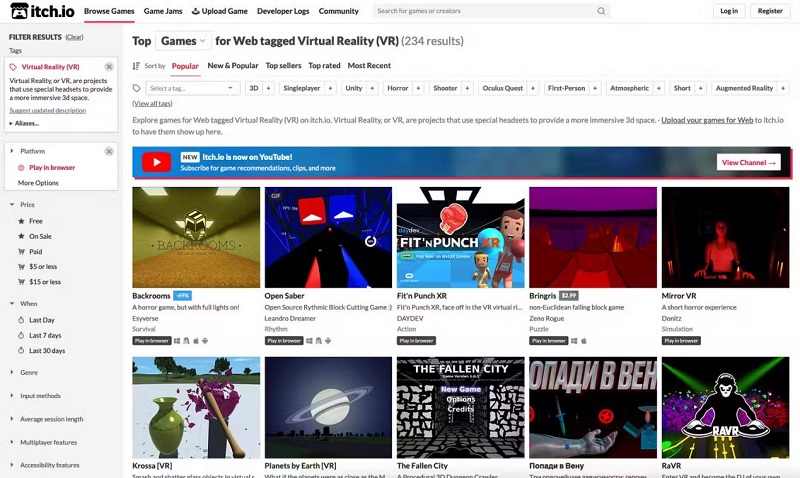This screenshot has width=800, height=478.
Task: Expand the Genre filter section
Action: 29,372
